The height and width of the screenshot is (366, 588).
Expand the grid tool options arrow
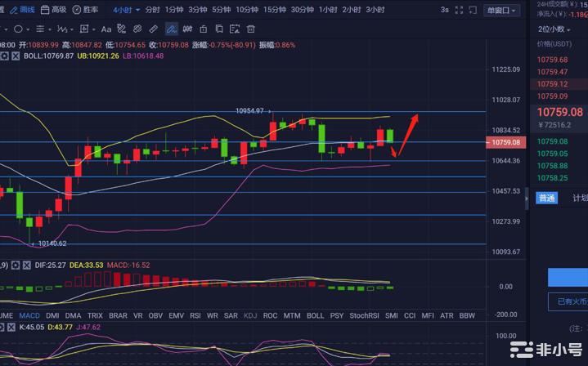click(x=94, y=29)
